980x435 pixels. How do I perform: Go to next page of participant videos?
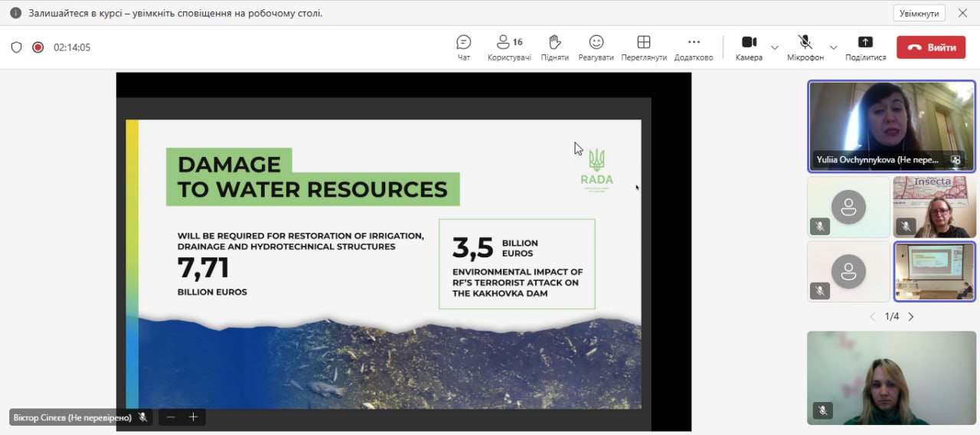coord(911,316)
